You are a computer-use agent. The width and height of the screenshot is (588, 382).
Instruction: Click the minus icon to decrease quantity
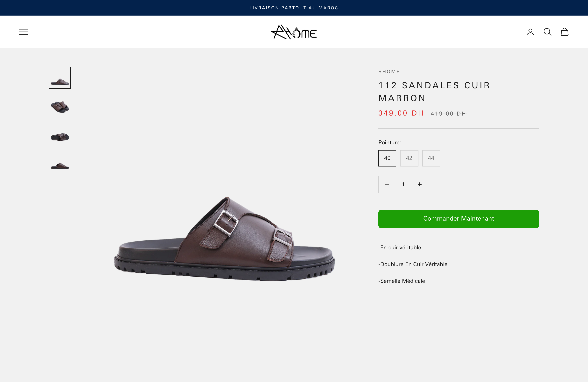pos(387,184)
